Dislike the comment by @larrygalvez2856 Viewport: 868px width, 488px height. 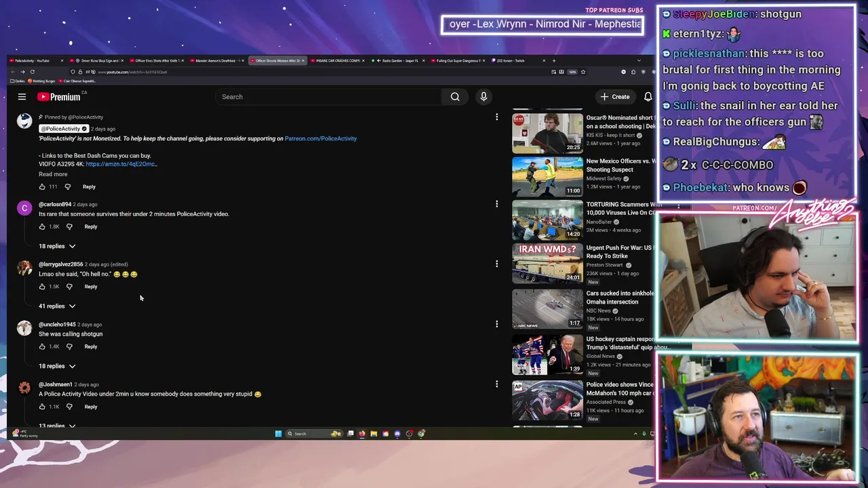(x=69, y=287)
